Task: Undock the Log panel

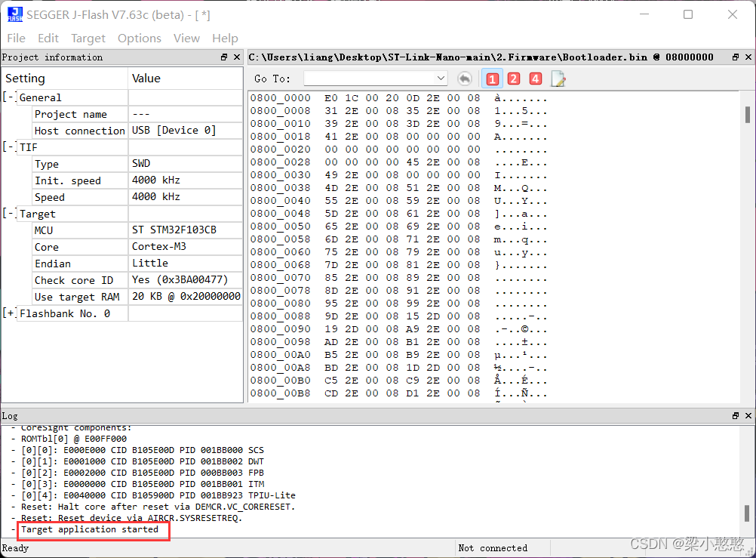Action: point(736,415)
